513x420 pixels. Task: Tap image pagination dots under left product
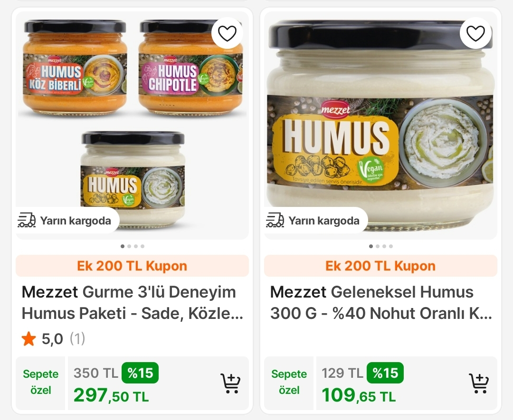coord(133,246)
